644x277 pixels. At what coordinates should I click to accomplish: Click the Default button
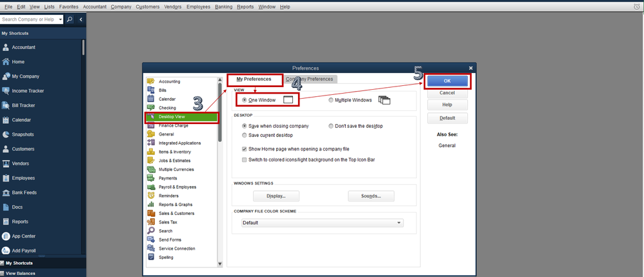coord(447,118)
